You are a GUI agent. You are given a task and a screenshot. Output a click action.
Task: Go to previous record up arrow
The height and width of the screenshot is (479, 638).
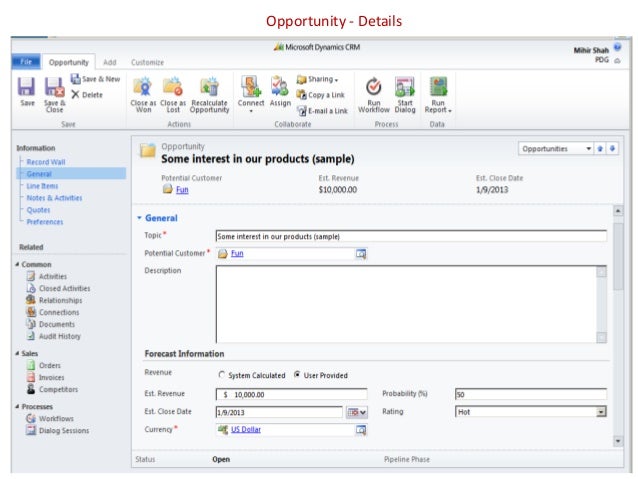click(600, 149)
